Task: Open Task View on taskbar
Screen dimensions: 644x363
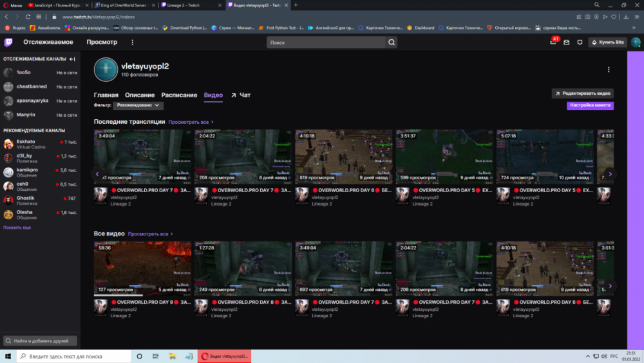Action: click(155, 356)
